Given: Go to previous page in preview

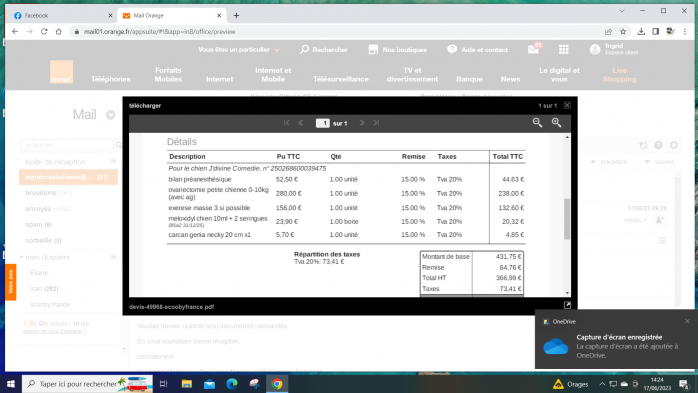Looking at the screenshot, I should tap(300, 123).
